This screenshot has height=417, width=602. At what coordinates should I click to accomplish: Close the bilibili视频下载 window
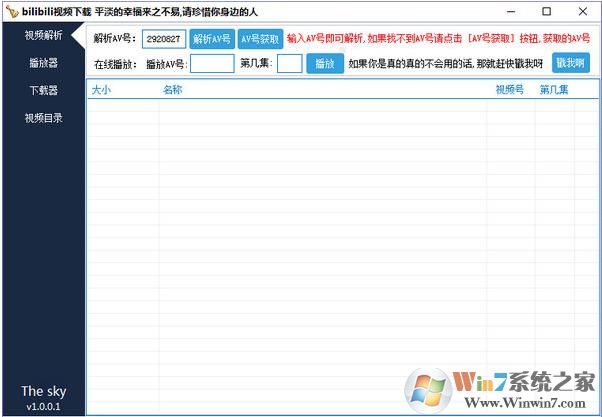582,12
